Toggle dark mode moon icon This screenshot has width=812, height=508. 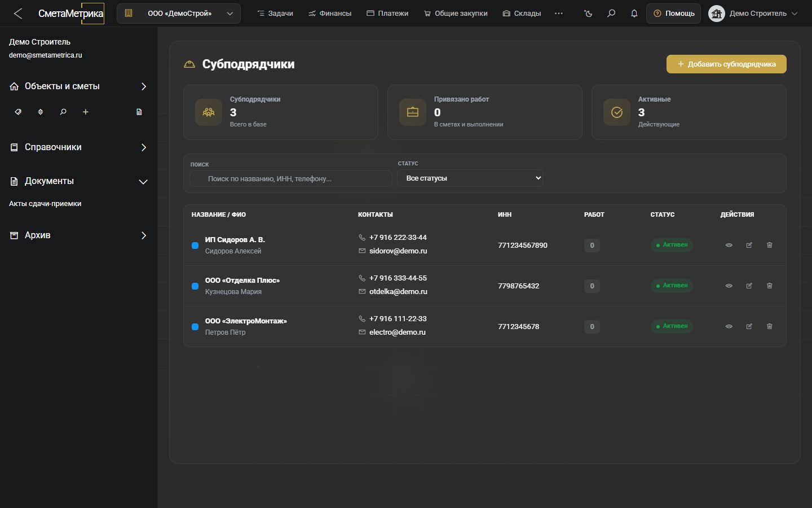588,14
